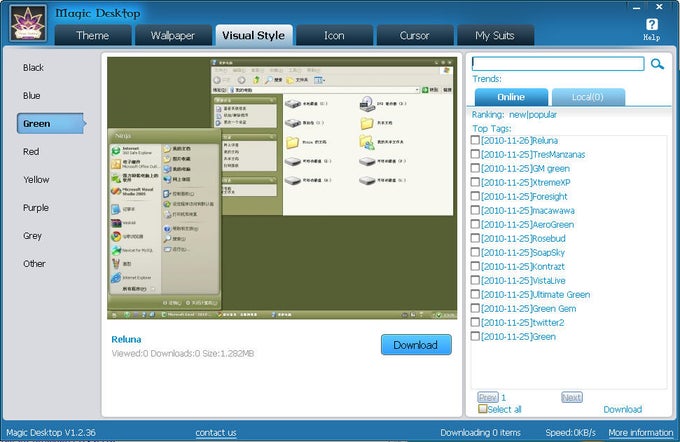Switch to the Online tab

[x=511, y=97]
